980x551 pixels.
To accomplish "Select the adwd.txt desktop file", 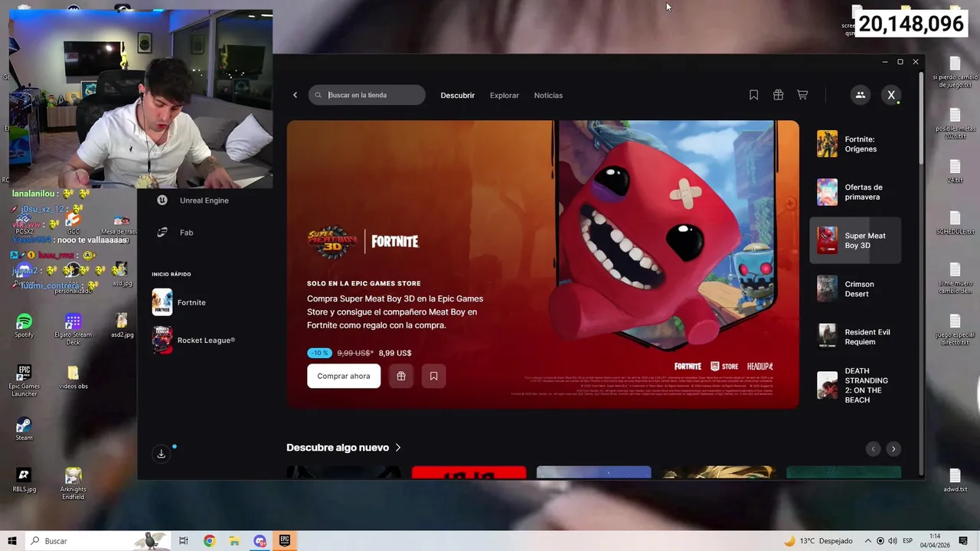I will point(955,480).
